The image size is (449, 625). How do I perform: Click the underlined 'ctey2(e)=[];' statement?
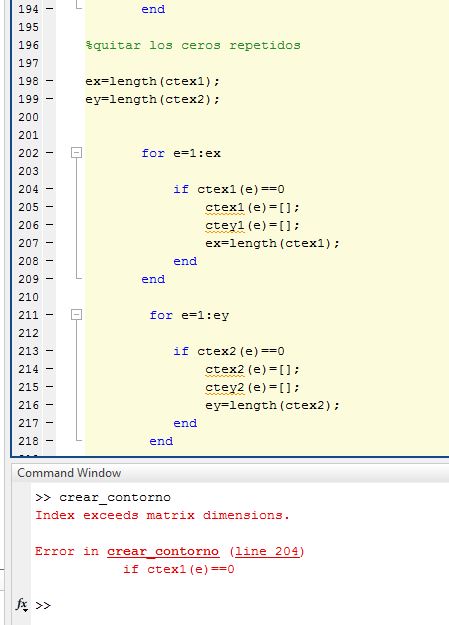(252, 387)
